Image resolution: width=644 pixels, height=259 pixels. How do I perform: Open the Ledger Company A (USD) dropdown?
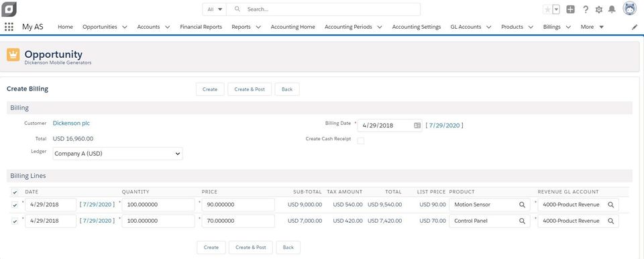point(117,154)
